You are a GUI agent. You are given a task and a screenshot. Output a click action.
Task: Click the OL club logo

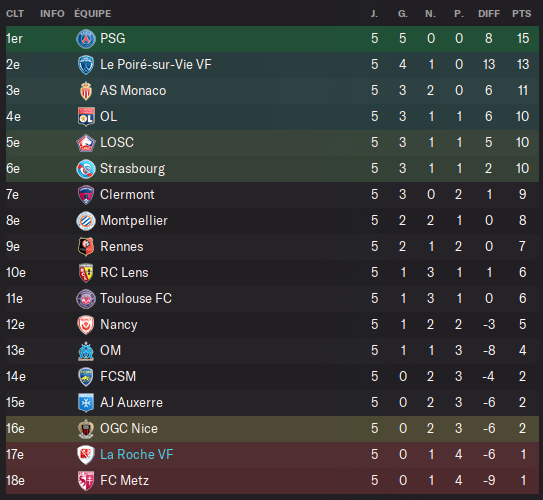[86, 117]
